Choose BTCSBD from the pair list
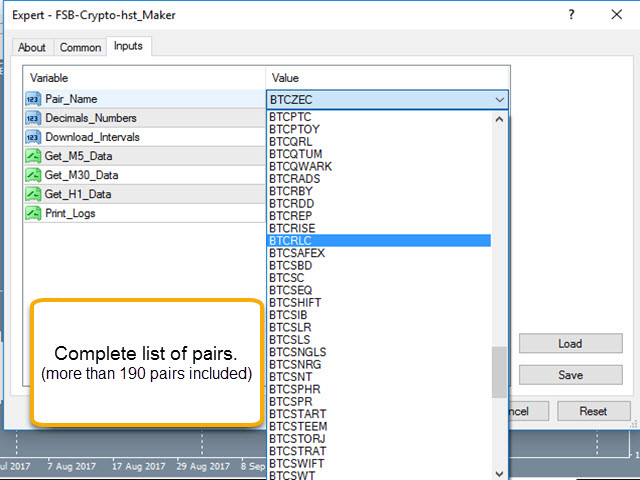The height and width of the screenshot is (480, 640). click(x=379, y=265)
